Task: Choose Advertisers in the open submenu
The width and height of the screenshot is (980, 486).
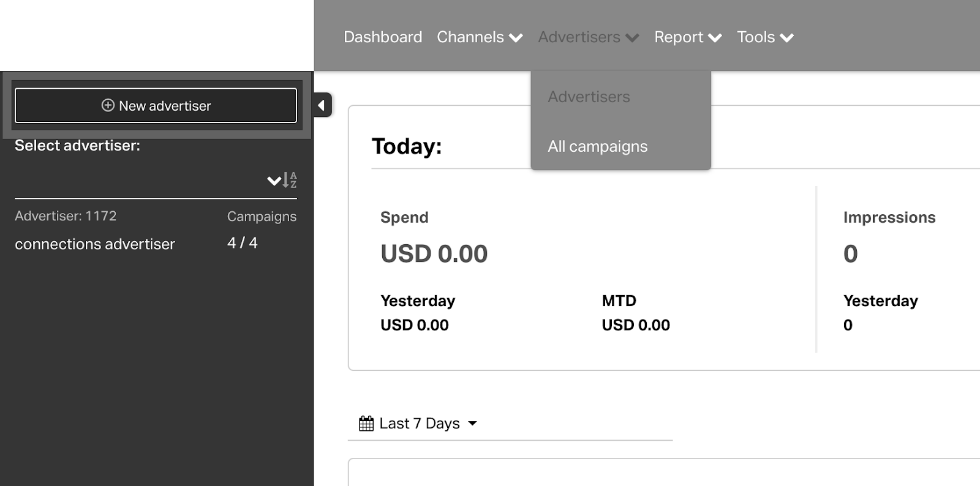Action: [589, 97]
